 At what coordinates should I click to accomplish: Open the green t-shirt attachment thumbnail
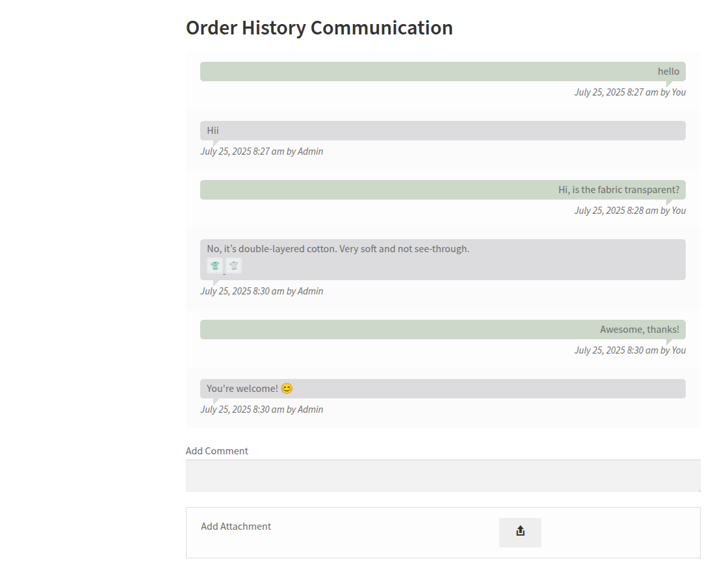[214, 265]
